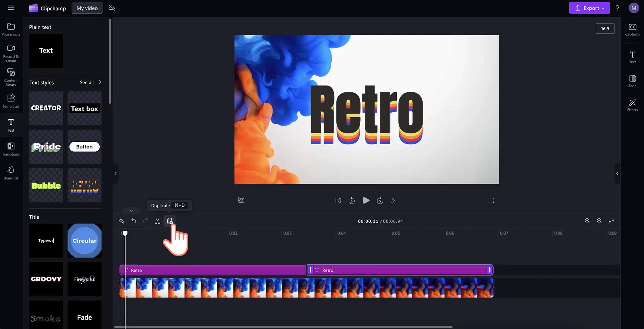Open Text properties in right panel
The image size is (644, 329).
click(x=632, y=57)
